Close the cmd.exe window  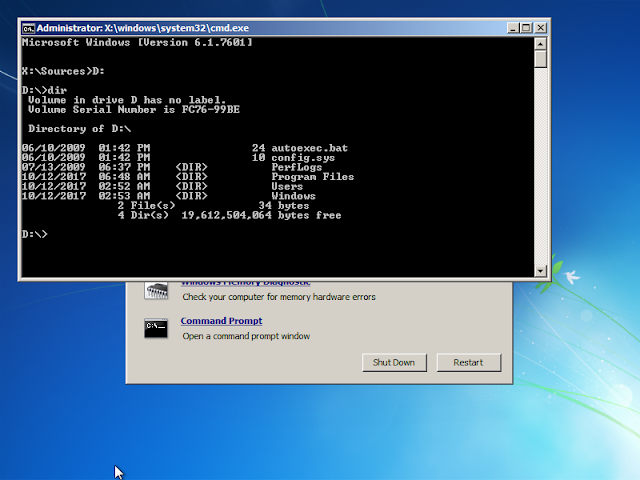[x=540, y=28]
